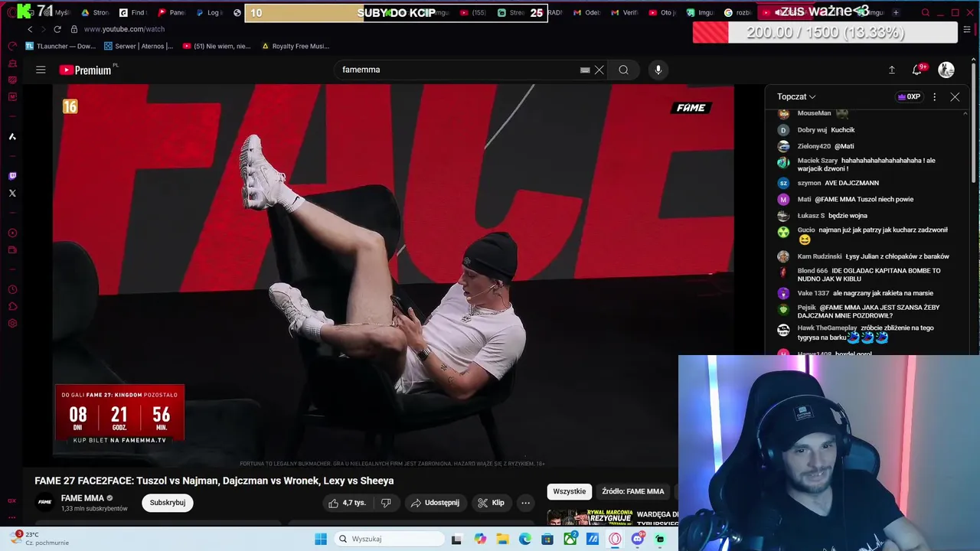980x551 pixels.
Task: Navigate back in the browser
Action: (x=30, y=29)
